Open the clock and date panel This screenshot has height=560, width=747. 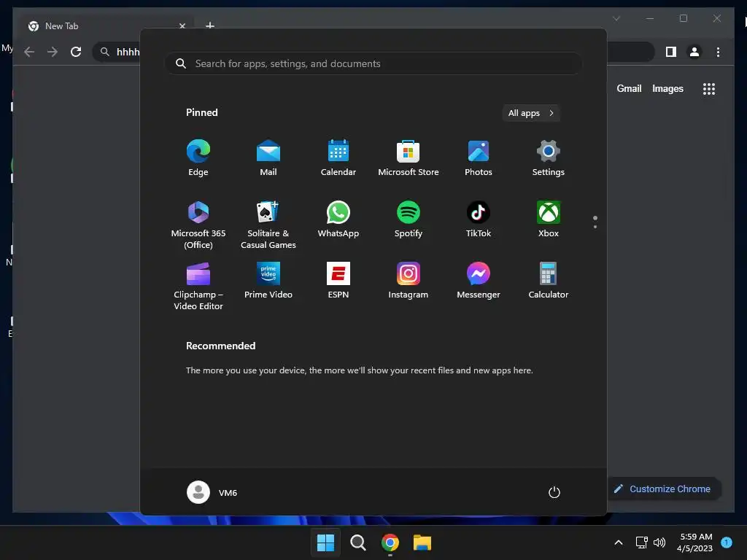[694, 542]
